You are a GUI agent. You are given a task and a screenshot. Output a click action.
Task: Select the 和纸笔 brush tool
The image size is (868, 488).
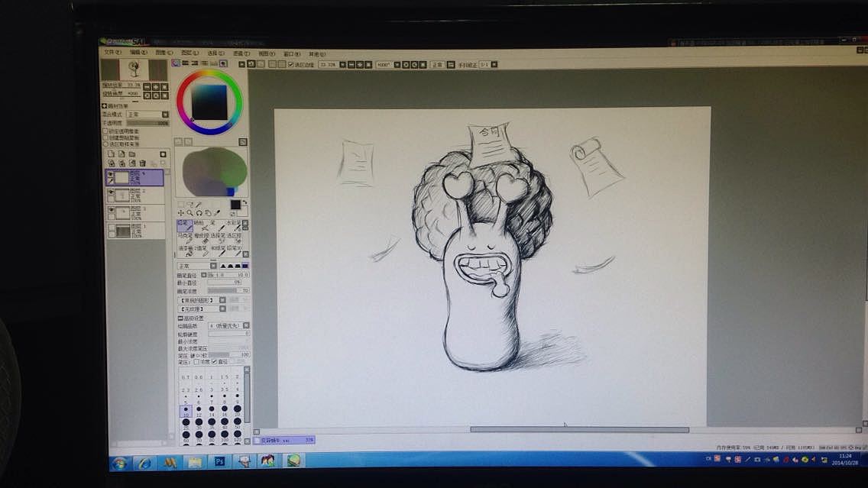click(219, 250)
